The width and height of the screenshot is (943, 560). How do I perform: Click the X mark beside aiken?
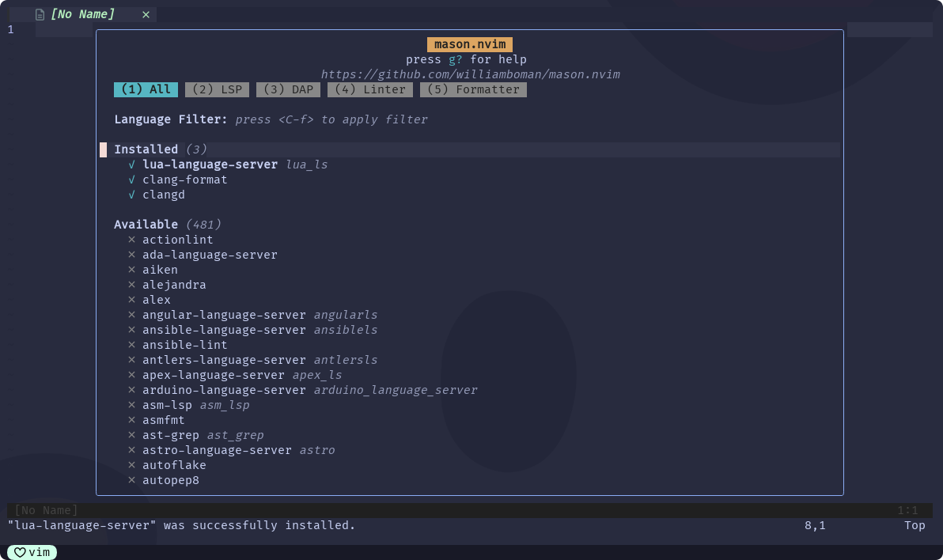point(131,270)
